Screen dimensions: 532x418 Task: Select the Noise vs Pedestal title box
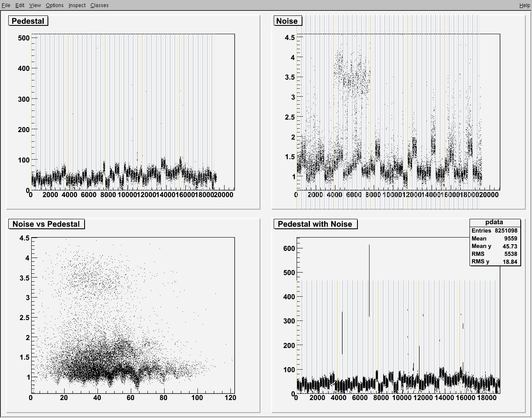click(x=46, y=224)
